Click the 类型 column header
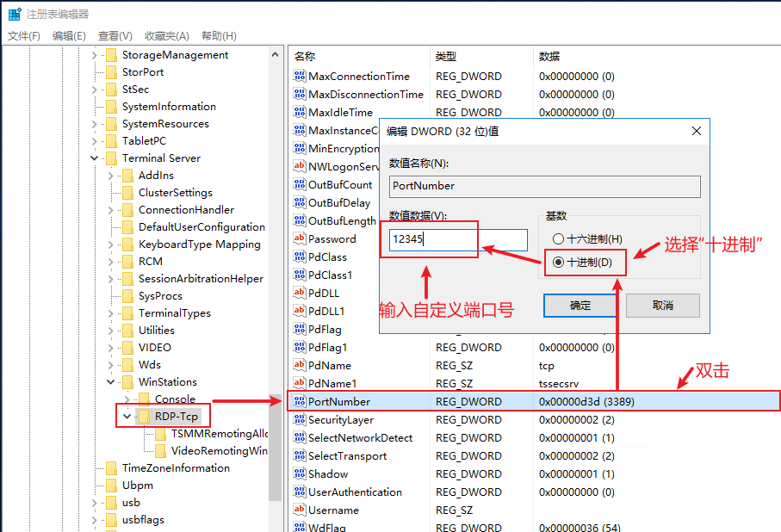Viewport: 781px width, 532px height. (x=446, y=56)
